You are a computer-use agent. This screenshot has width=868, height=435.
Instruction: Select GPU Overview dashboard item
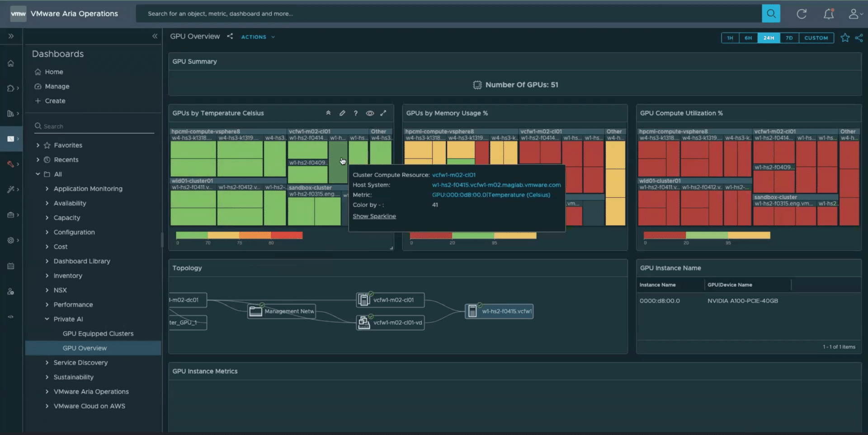93,348
